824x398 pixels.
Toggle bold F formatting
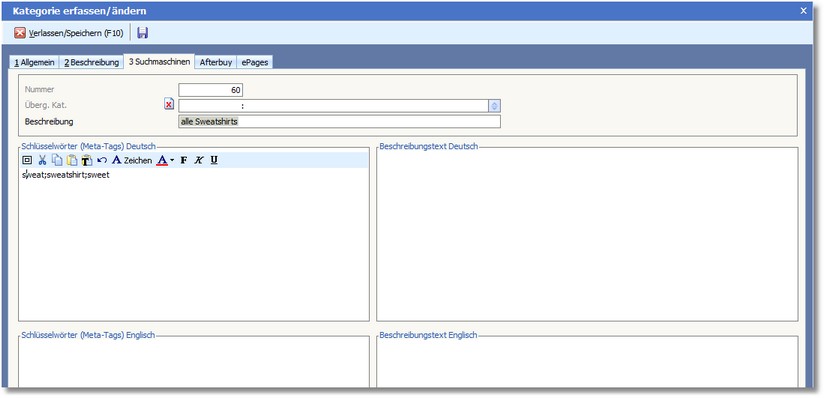(x=183, y=160)
